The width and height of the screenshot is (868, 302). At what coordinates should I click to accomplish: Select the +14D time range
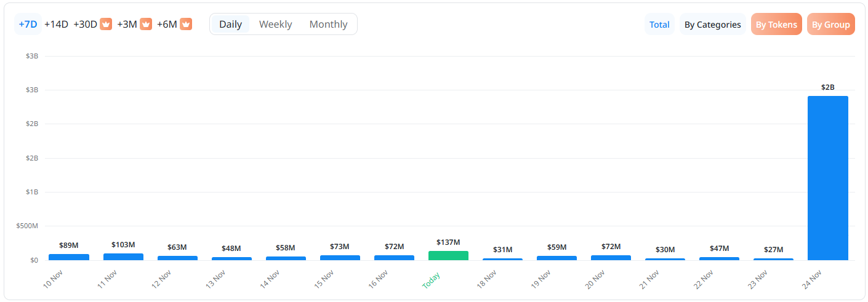[56, 25]
